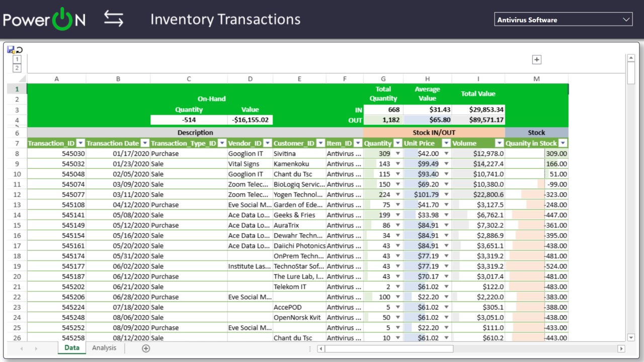Click the vertical scrollbar thumb
The width and height of the screenshot is (644, 362).
click(x=631, y=73)
